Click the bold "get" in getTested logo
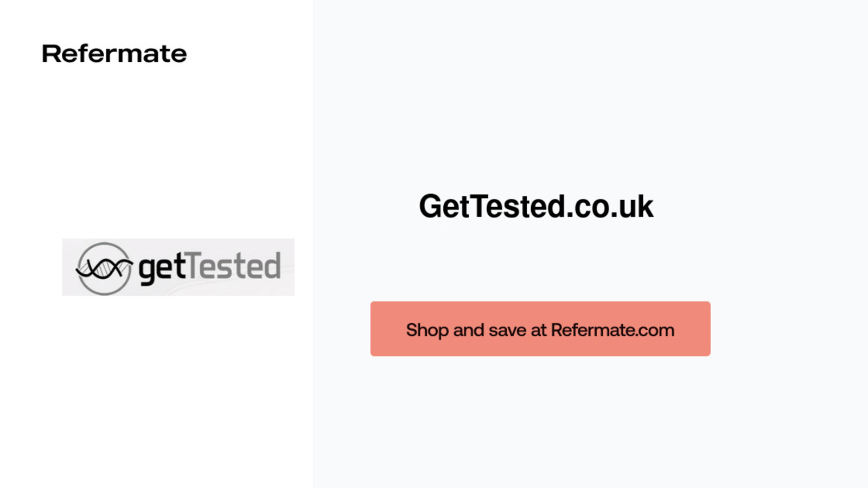 point(161,267)
